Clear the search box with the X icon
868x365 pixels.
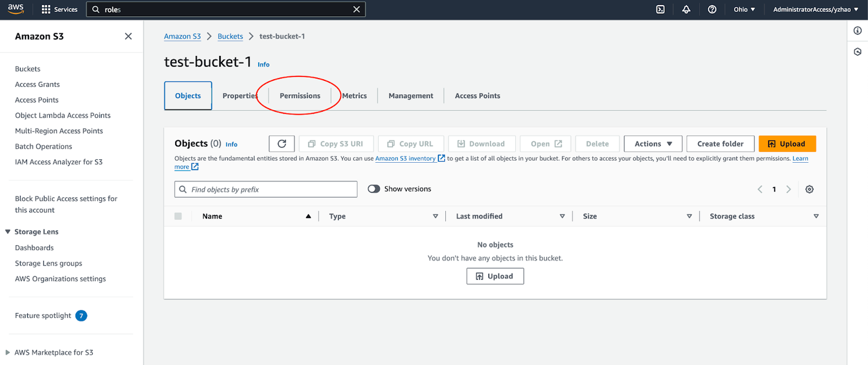coord(356,10)
